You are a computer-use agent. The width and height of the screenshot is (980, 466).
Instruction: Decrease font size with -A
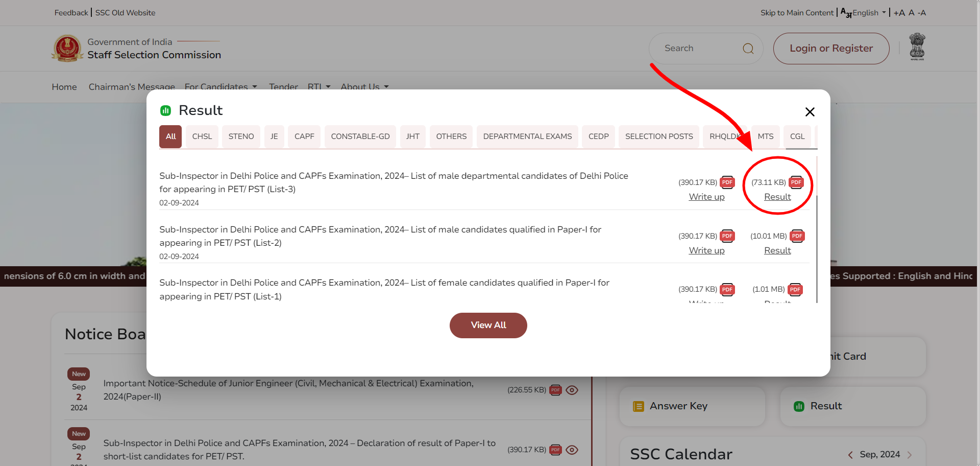click(921, 13)
